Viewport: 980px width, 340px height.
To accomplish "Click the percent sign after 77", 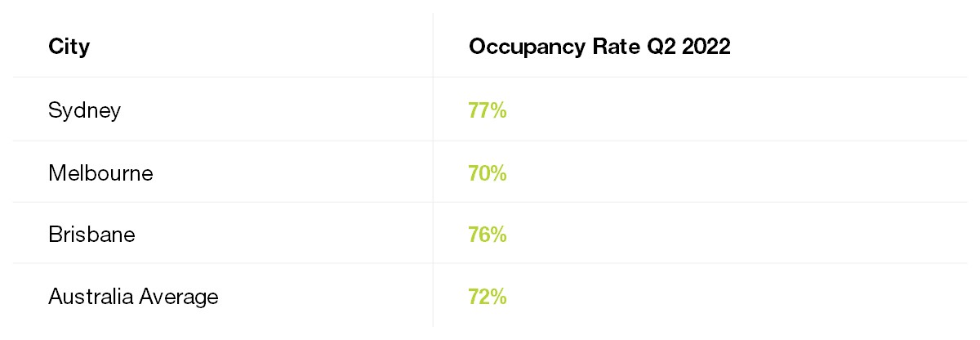I will coord(499,110).
